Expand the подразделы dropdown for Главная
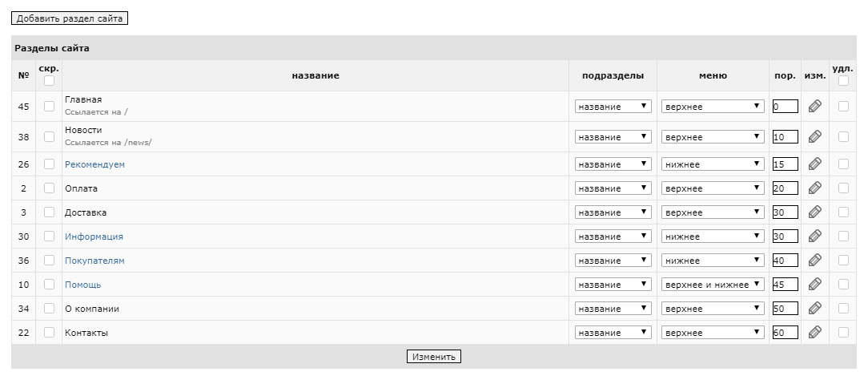 613,107
